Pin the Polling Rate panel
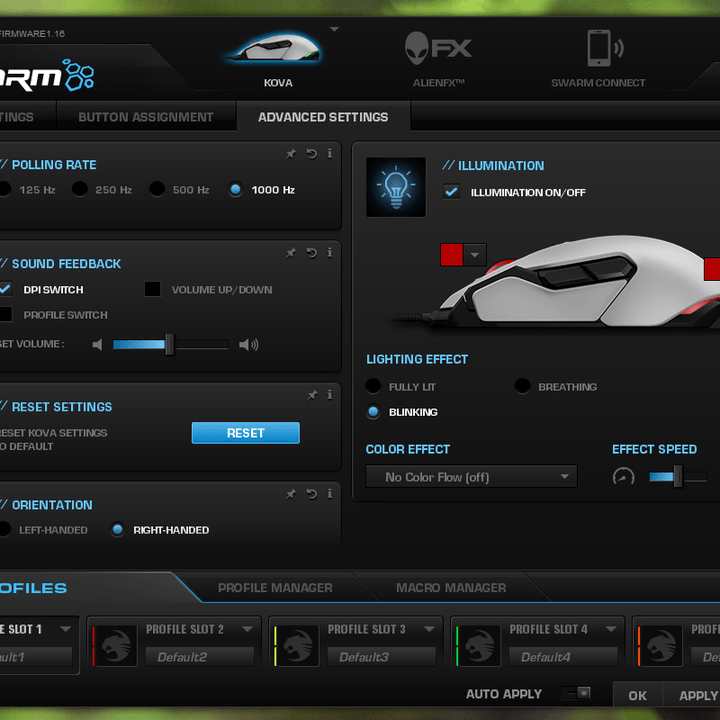 coord(291,154)
